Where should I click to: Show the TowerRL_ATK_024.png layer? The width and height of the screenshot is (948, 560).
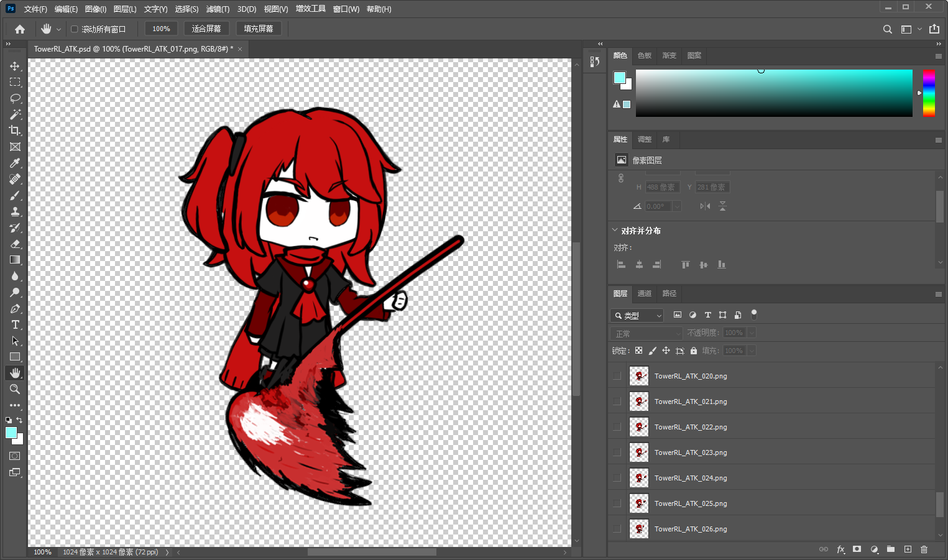pos(617,478)
